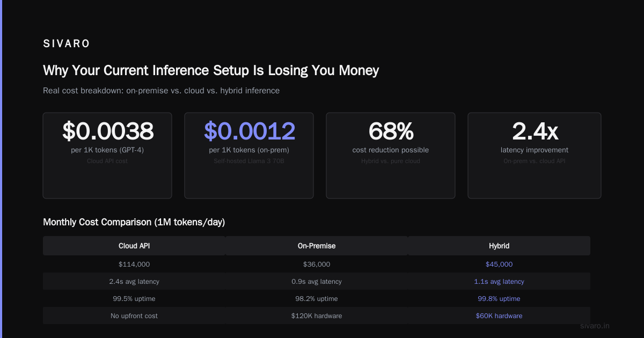The height and width of the screenshot is (338, 644).
Task: Click the 2.4x latency improvement card
Action: click(535, 156)
